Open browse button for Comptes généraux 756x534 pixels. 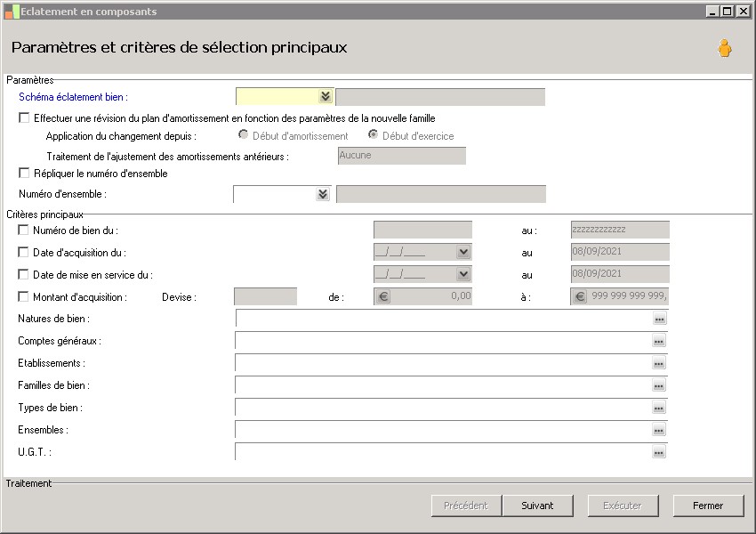tap(658, 341)
